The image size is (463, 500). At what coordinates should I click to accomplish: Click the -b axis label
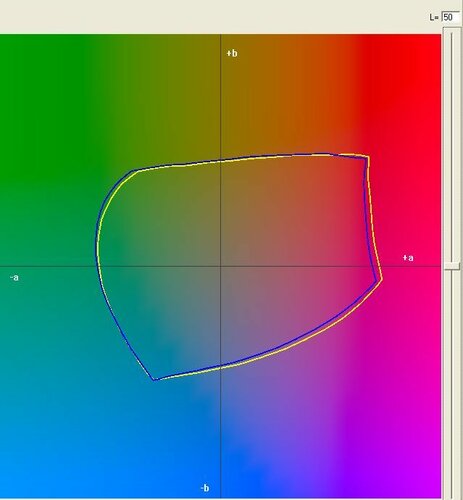pyautogui.click(x=205, y=488)
